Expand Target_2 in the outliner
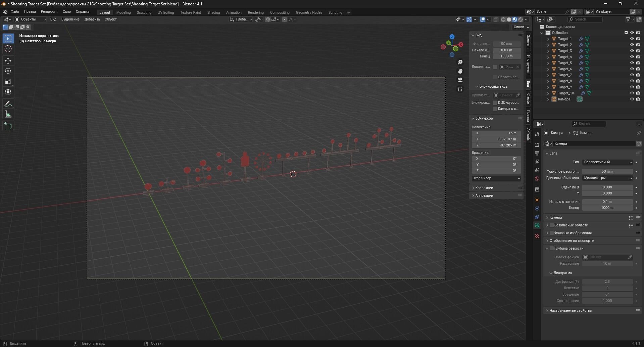 [x=548, y=45]
